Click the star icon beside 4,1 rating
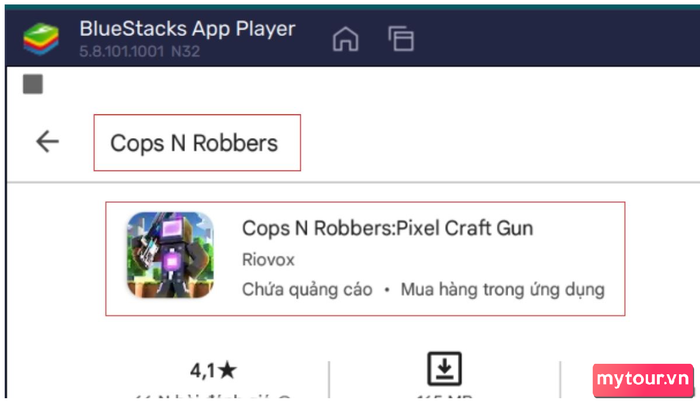Screen dimensions: 700x405 coord(228,370)
